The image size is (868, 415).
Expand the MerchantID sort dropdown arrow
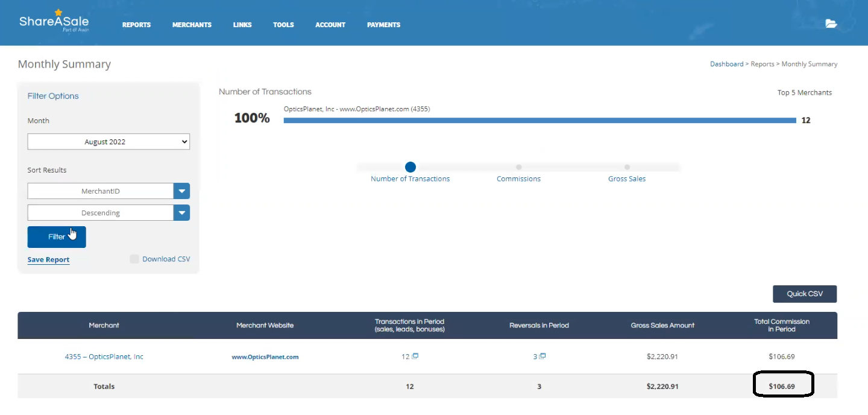coord(182,191)
